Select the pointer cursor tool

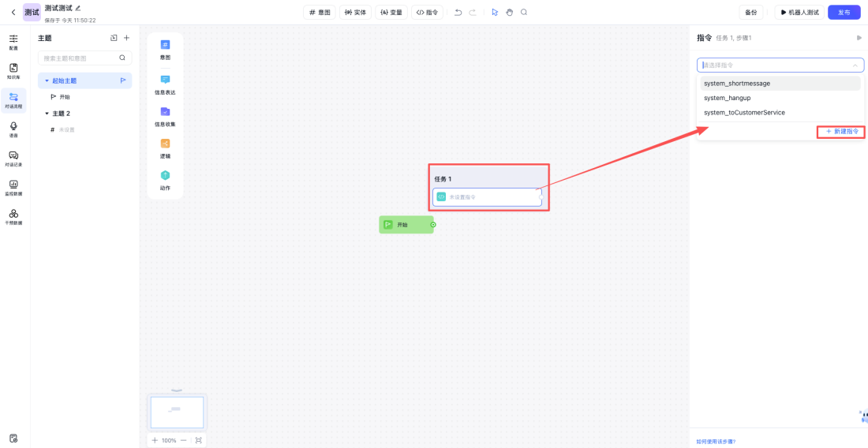495,12
